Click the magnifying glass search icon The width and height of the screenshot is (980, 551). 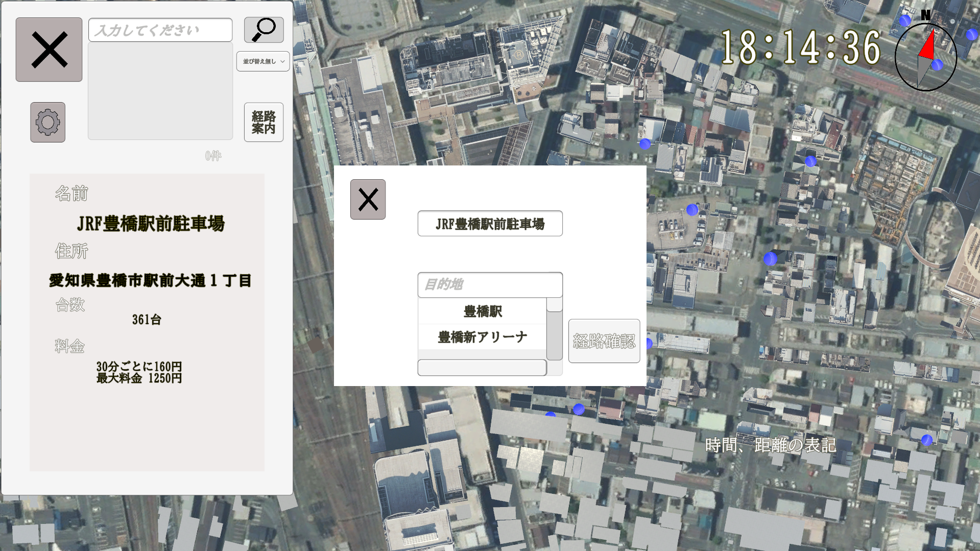(x=264, y=30)
